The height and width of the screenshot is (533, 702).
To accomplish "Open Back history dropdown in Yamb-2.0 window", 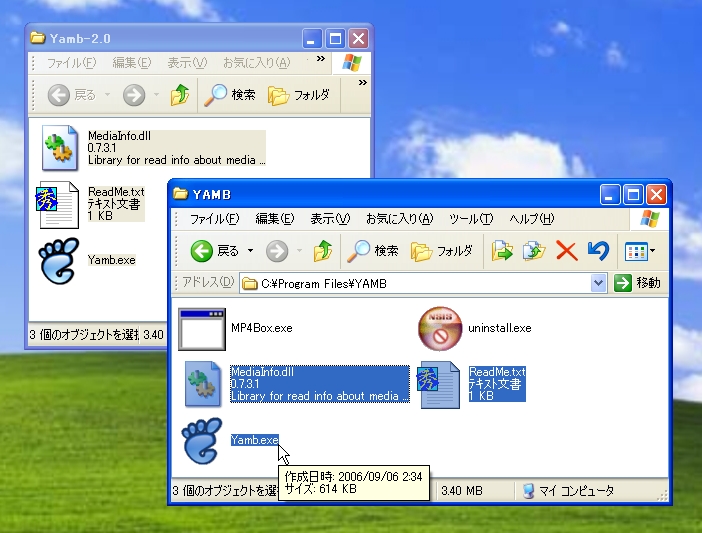I will [x=107, y=94].
